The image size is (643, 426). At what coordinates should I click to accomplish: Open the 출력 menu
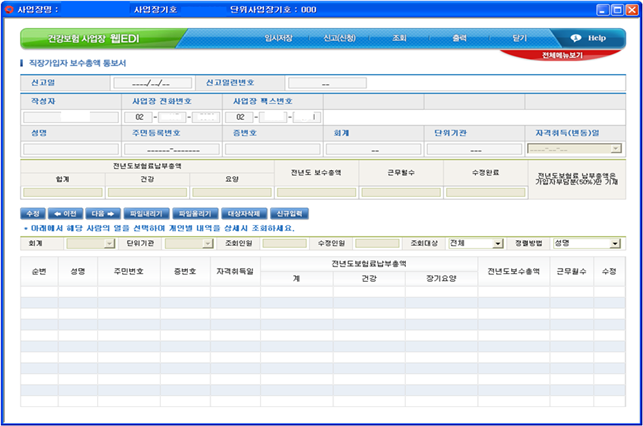459,38
